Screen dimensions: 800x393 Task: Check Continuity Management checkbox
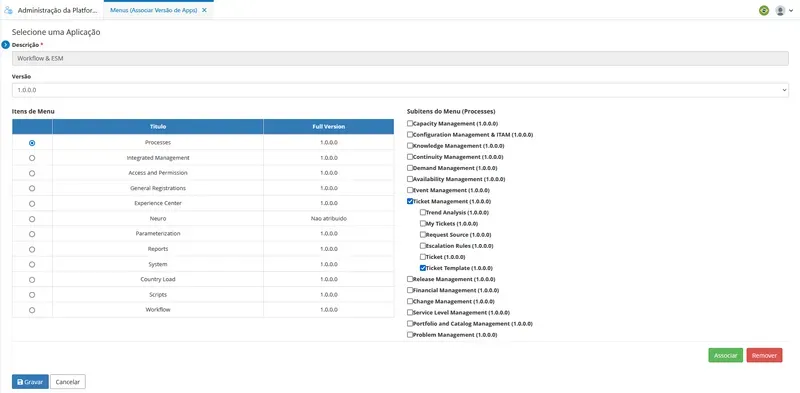(x=410, y=157)
